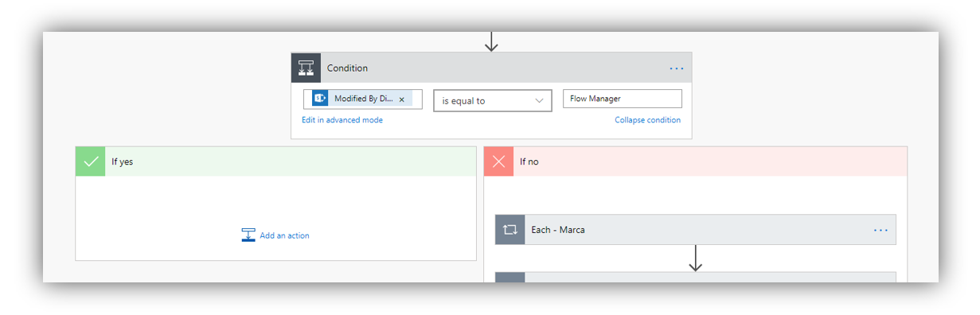Select the If no branch header

[696, 161]
